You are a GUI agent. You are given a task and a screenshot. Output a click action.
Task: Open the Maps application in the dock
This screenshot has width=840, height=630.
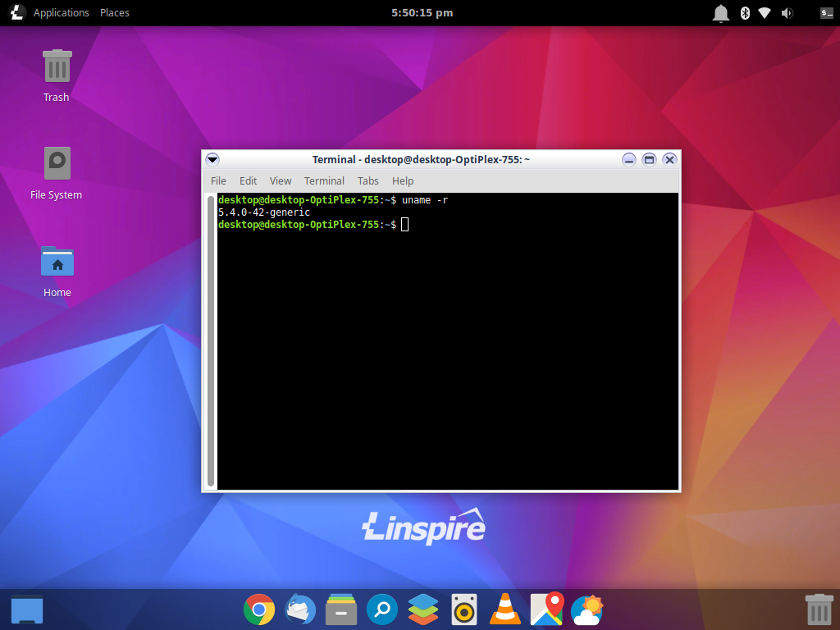[x=546, y=609]
